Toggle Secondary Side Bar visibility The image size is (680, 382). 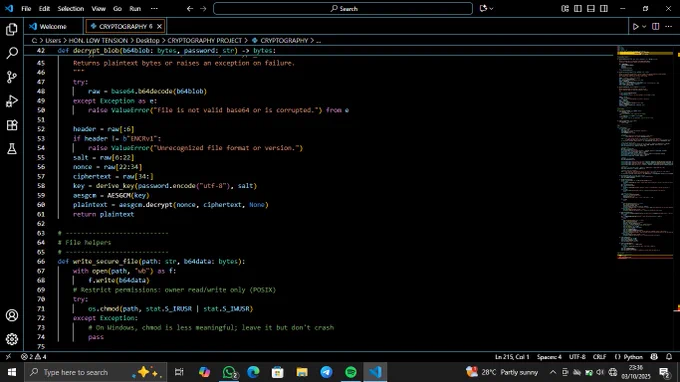pyautogui.click(x=604, y=8)
